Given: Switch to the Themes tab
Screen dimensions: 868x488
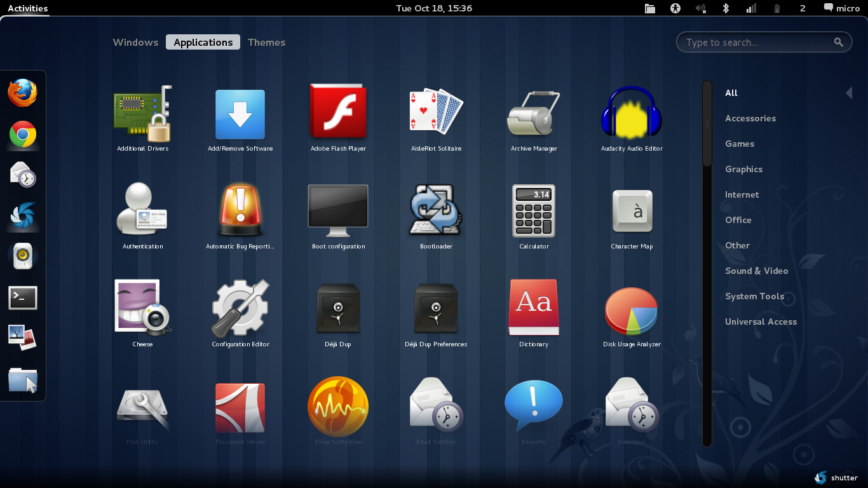Looking at the screenshot, I should [266, 43].
